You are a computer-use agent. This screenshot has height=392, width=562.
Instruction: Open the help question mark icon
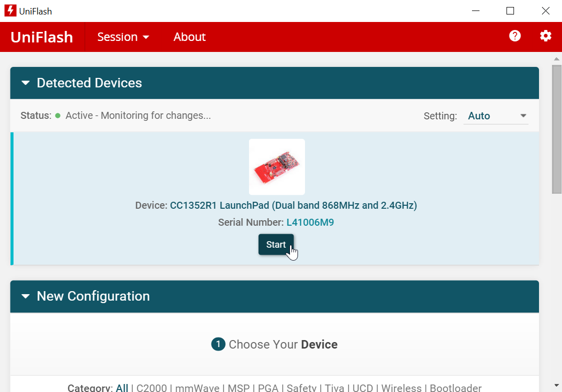[515, 36]
